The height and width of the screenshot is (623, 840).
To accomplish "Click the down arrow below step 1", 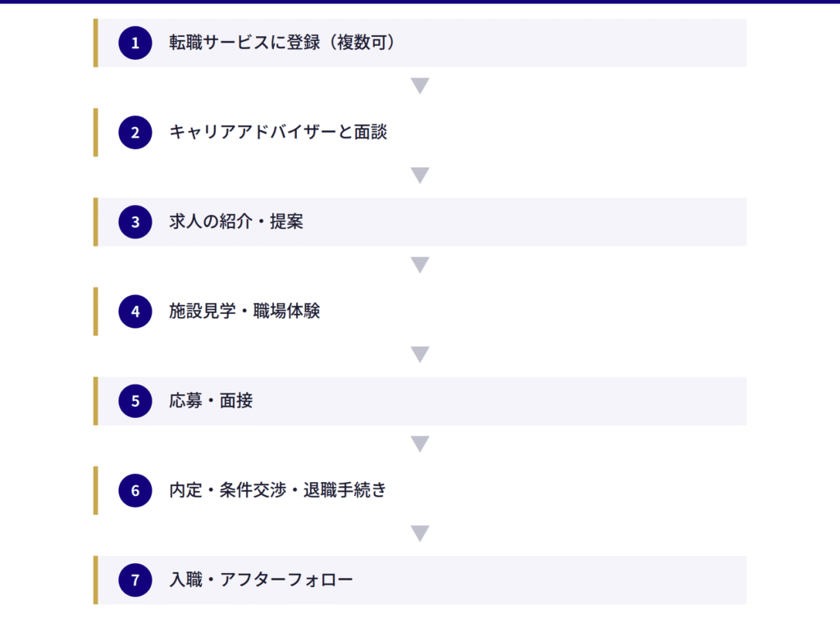I will coord(420,86).
